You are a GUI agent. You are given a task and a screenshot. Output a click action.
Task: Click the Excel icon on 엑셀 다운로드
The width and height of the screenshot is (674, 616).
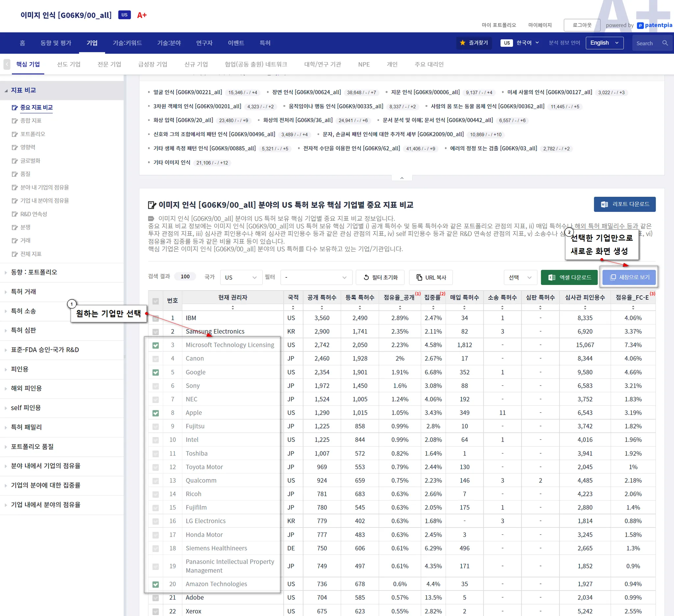point(552,277)
